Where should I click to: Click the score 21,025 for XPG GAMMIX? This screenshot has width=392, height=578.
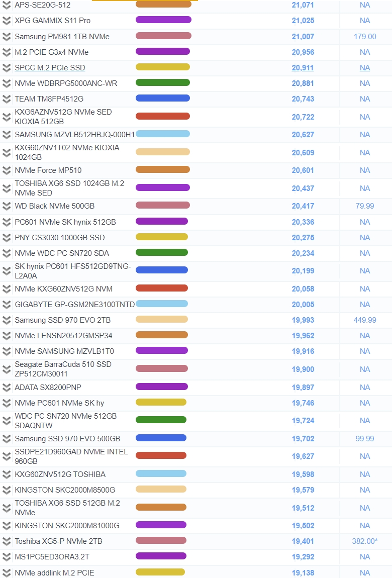pos(303,21)
